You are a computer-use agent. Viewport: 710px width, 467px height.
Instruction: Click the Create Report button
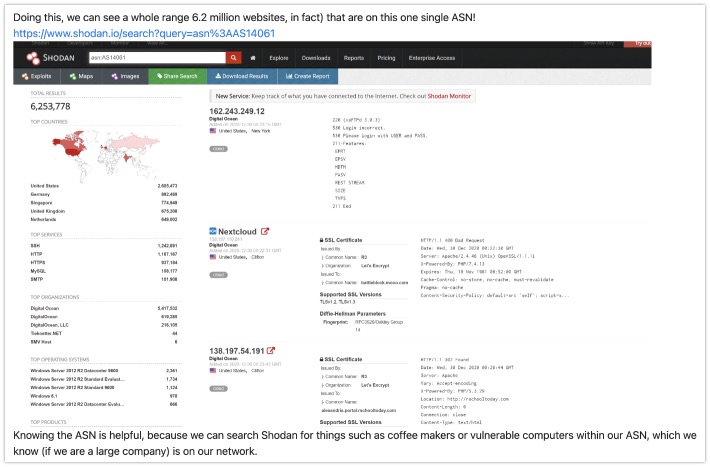click(307, 76)
